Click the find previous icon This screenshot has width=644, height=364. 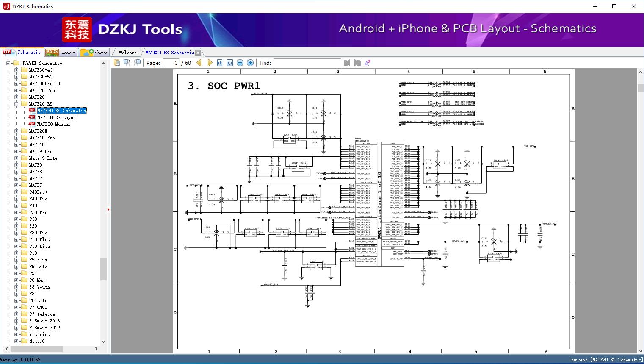[x=347, y=63]
